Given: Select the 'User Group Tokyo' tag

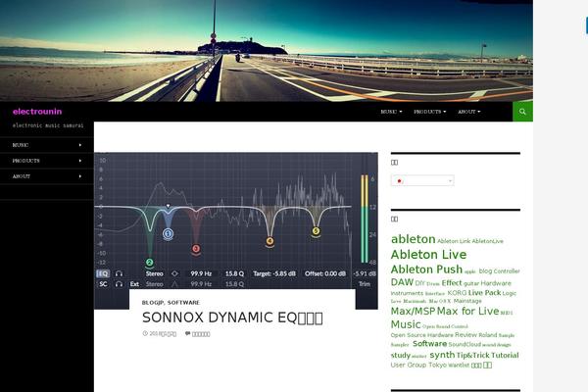Looking at the screenshot, I should click(x=418, y=365).
